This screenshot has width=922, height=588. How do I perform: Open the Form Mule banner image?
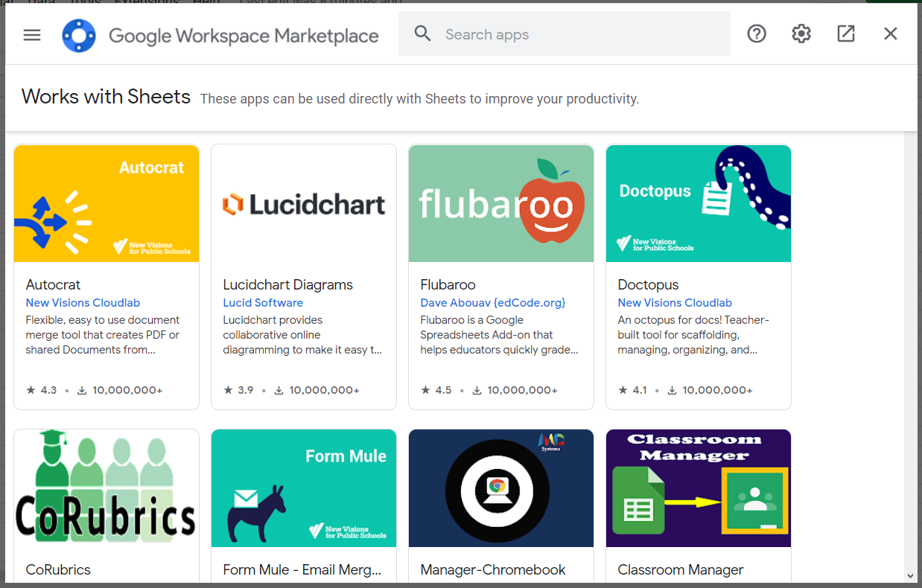click(304, 488)
